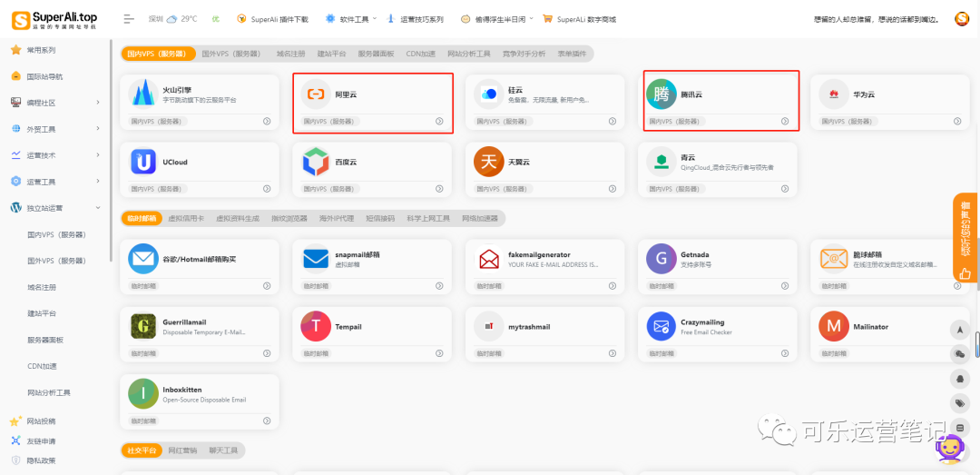Switch to the 网红营销 tab
This screenshot has height=475, width=980.
point(183,450)
